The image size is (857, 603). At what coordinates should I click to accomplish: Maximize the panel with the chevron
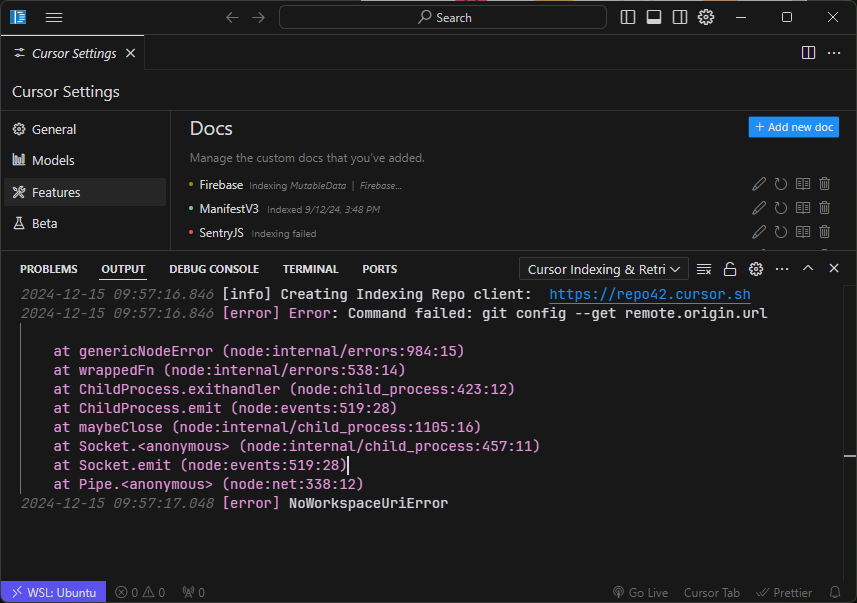[x=808, y=269]
